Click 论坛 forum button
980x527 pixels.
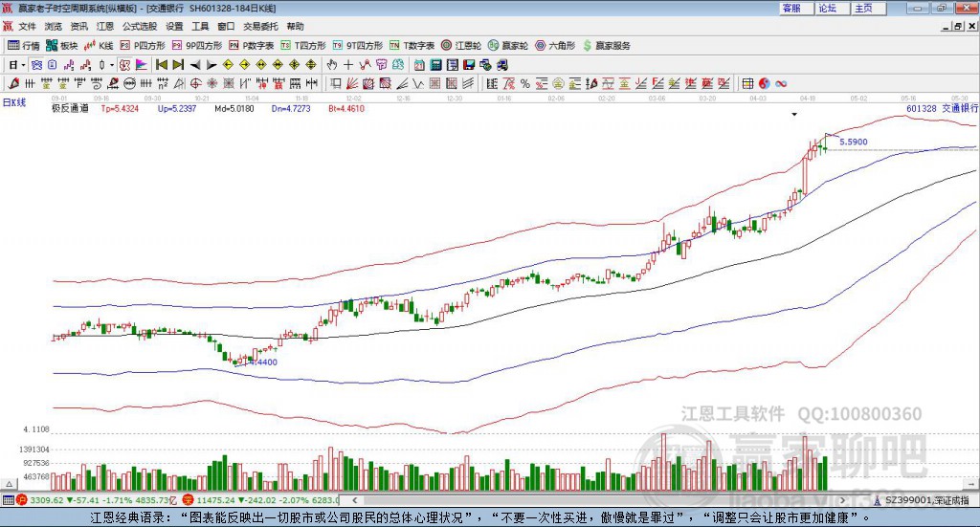click(832, 8)
